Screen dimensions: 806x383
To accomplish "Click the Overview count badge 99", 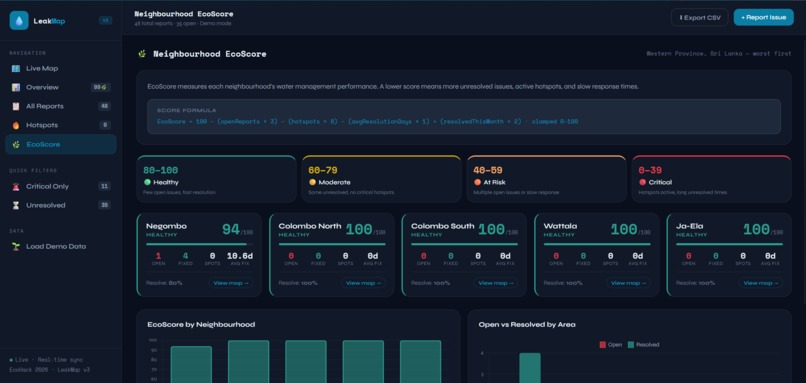I will [x=101, y=87].
